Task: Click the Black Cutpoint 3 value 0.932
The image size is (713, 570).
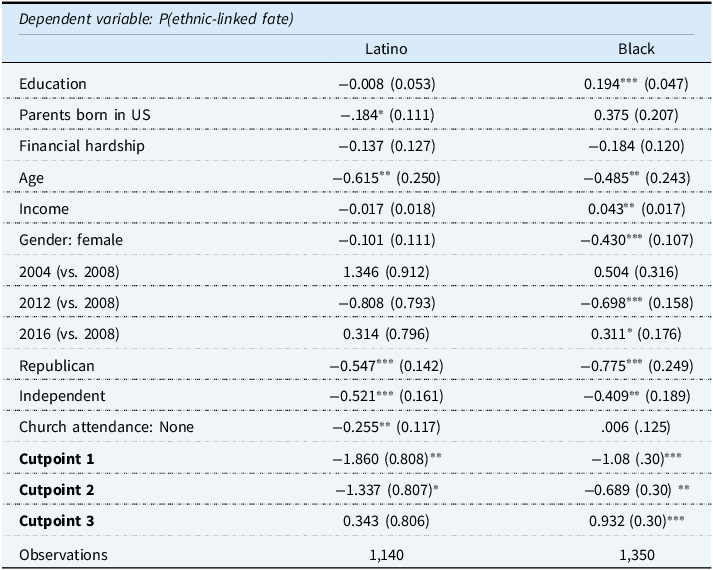Action: (607, 520)
